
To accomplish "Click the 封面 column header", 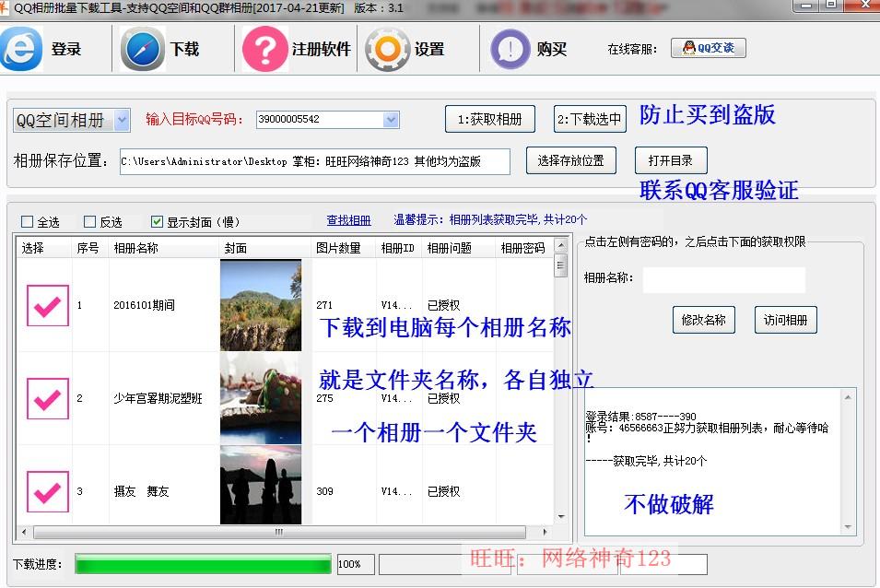I will point(264,248).
